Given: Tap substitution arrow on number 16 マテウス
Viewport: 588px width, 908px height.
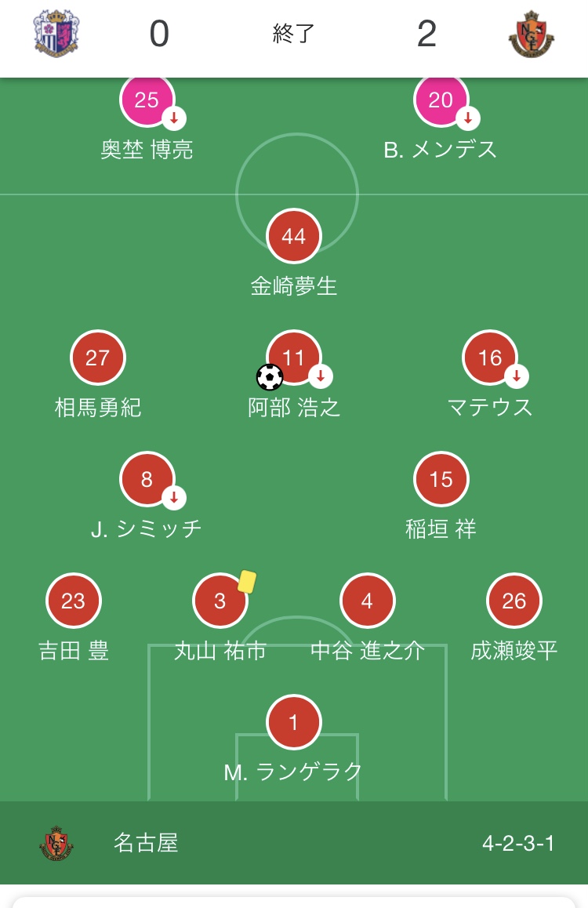Looking at the screenshot, I should coord(517,376).
